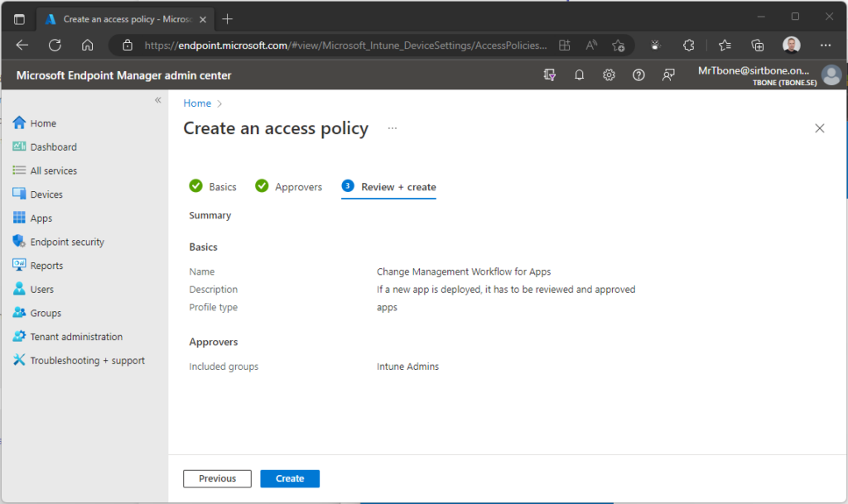Close the Create an access policy pane
The width and height of the screenshot is (848, 504).
(819, 128)
